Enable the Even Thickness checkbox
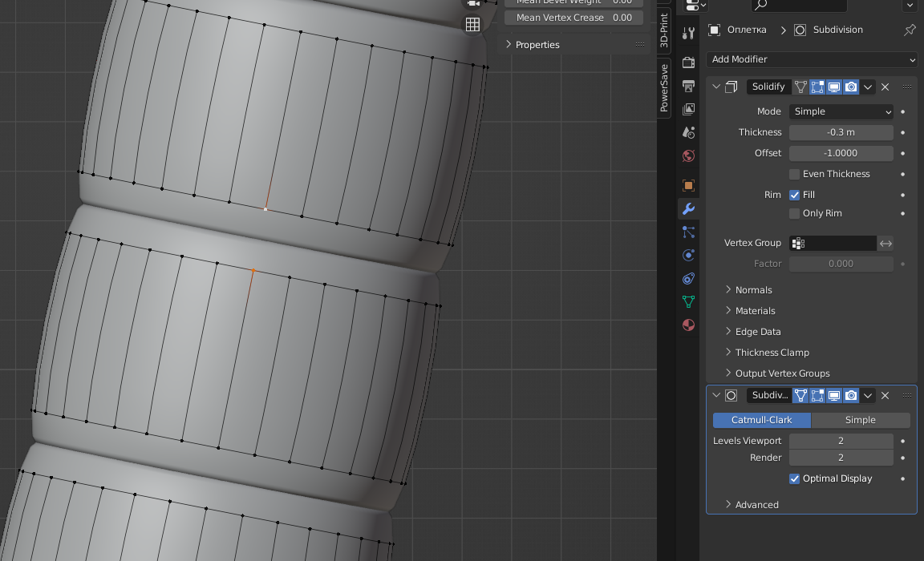The image size is (924, 561). tap(794, 174)
